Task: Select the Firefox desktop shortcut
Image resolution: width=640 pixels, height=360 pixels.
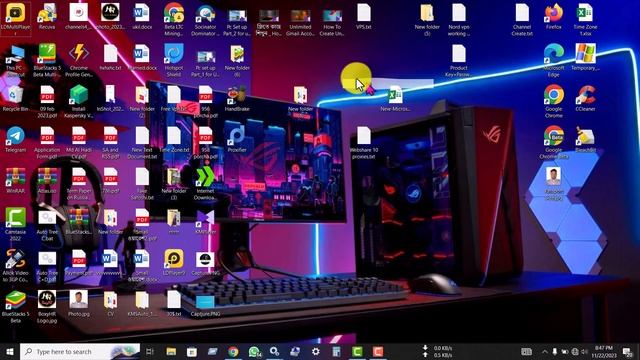Action: pyautogui.click(x=554, y=16)
